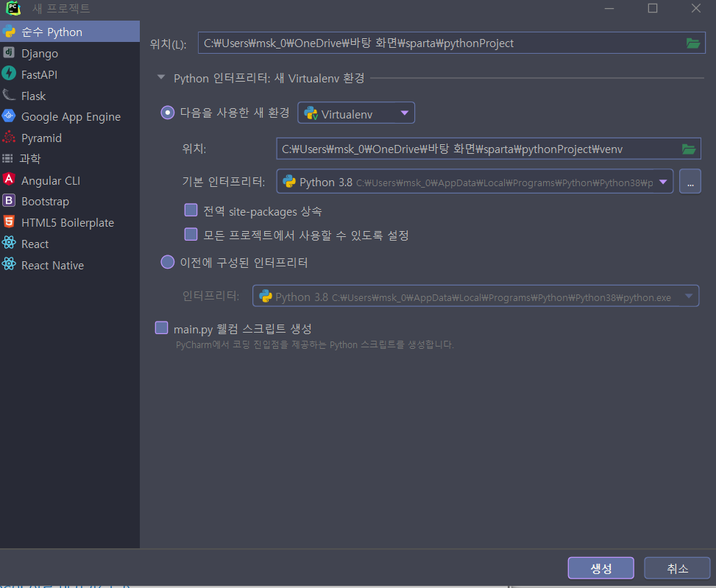This screenshot has width=716, height=588.
Task: Open the 기본 인터프리터 Python 3.8 dropdown
Action: pyautogui.click(x=475, y=181)
